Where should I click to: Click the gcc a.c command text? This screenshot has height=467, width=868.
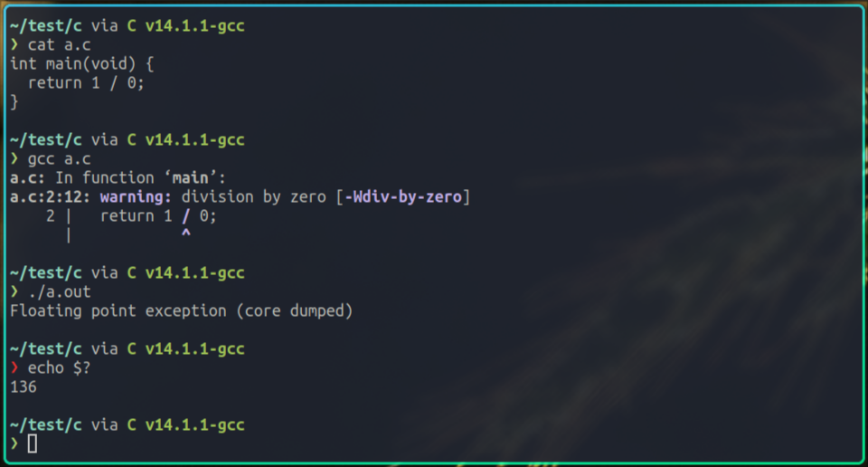[60, 159]
